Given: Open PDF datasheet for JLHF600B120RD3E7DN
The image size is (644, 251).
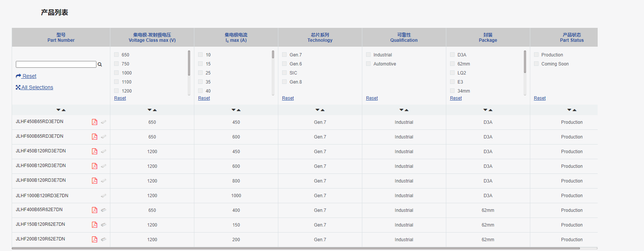Looking at the screenshot, I should (x=95, y=166).
